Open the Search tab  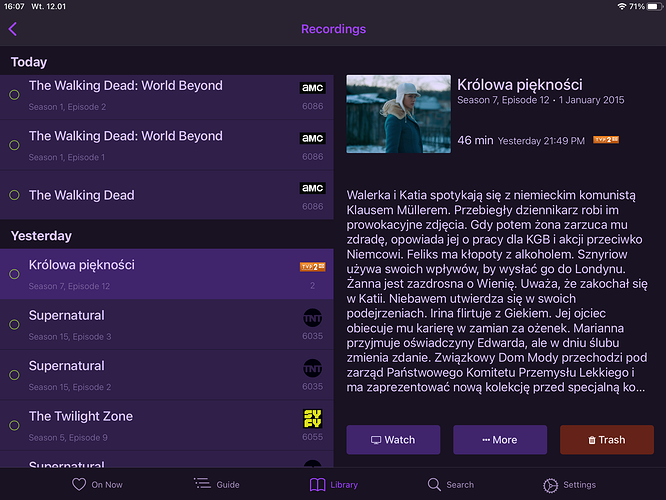coord(450,485)
